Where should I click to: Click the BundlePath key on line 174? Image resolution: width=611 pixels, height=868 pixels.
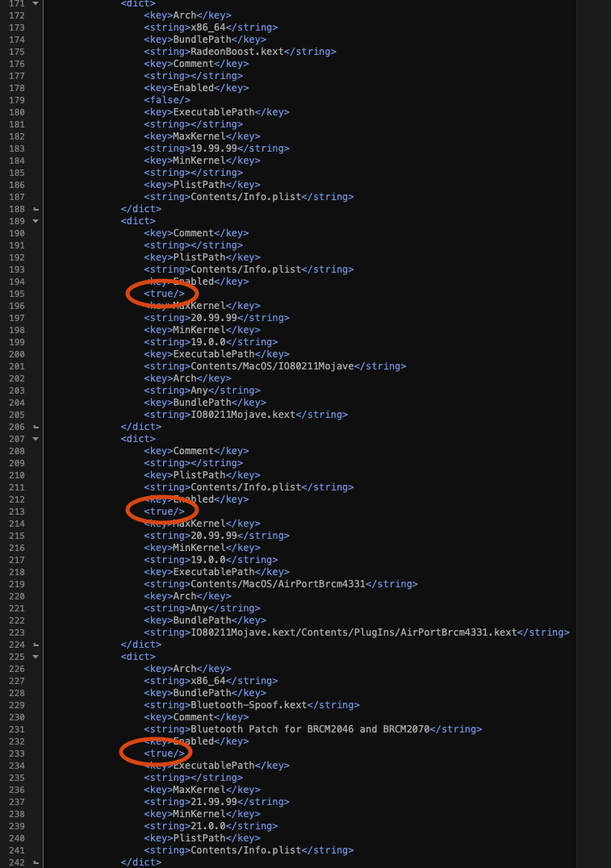[x=205, y=40]
